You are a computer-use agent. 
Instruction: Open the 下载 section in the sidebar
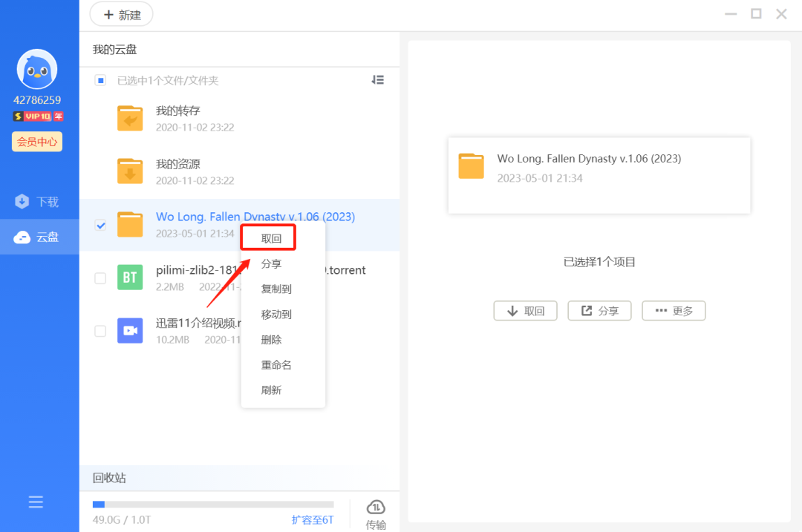click(x=39, y=202)
